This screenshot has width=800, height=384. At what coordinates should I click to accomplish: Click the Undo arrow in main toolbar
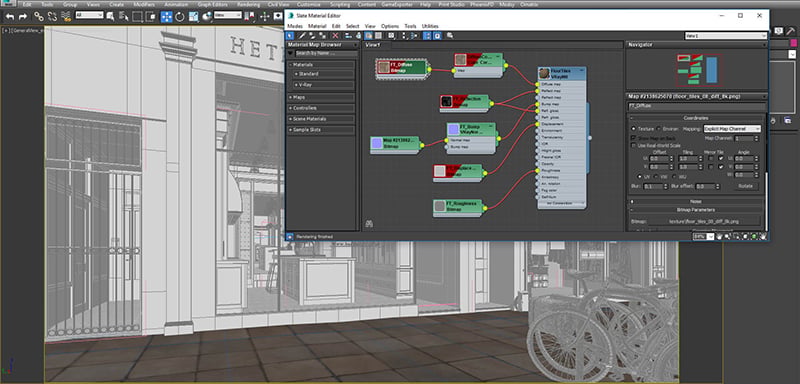[x=10, y=16]
